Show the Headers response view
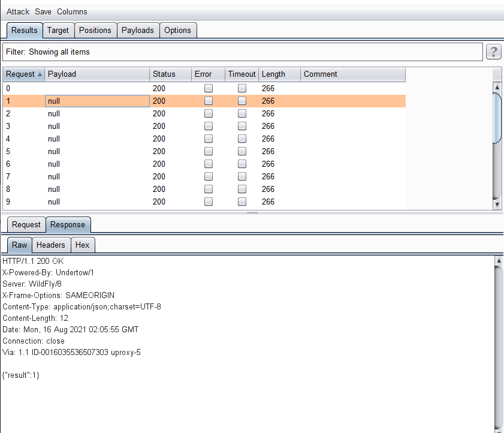 pos(51,245)
